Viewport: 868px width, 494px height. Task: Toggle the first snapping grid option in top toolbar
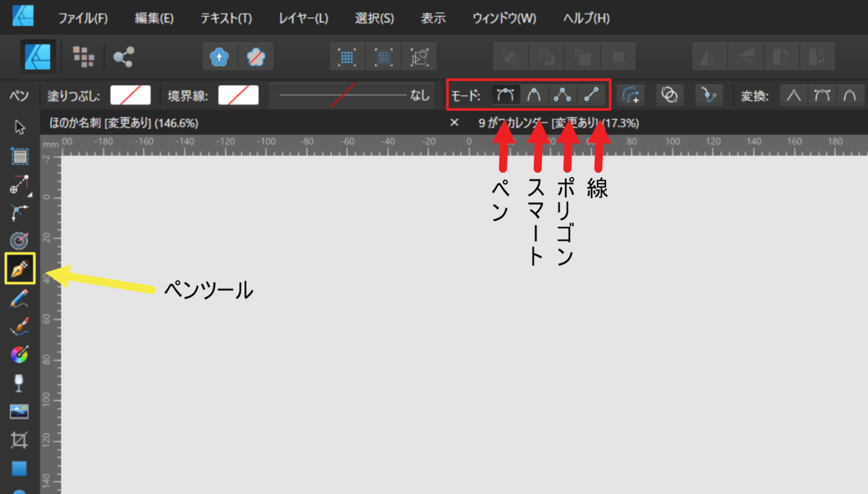click(347, 56)
